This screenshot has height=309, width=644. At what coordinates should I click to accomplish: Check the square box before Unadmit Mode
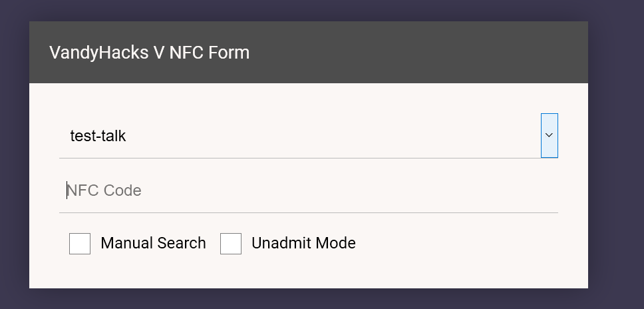pyautogui.click(x=231, y=244)
